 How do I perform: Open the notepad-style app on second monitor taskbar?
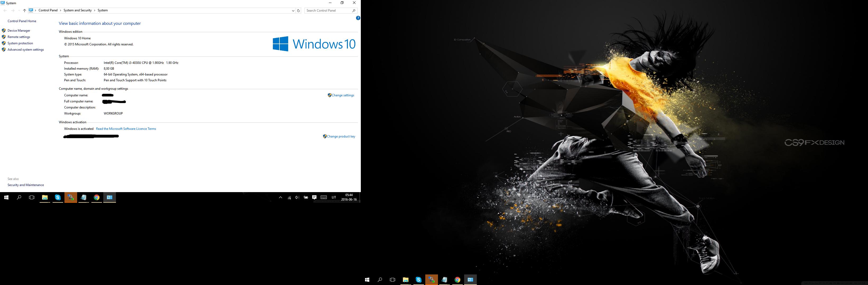[445, 280]
